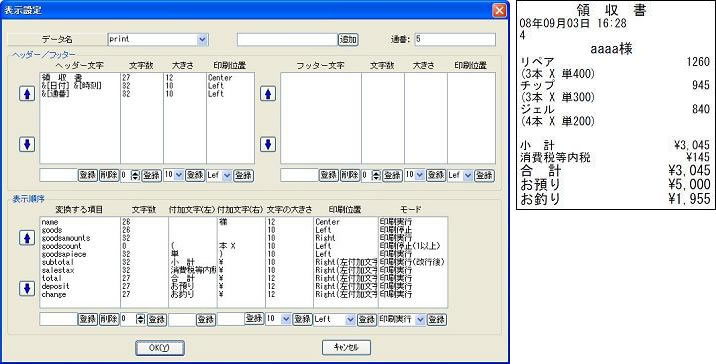This screenshot has height=364, width=716.
Task: Move selected footer row down with arrow
Action: pyautogui.click(x=268, y=144)
